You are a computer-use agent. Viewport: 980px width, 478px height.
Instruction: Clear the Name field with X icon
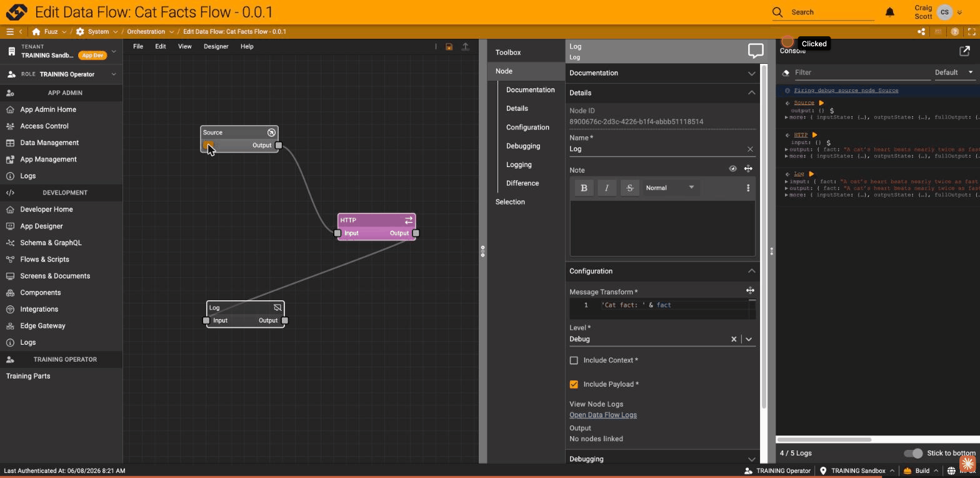coord(750,149)
